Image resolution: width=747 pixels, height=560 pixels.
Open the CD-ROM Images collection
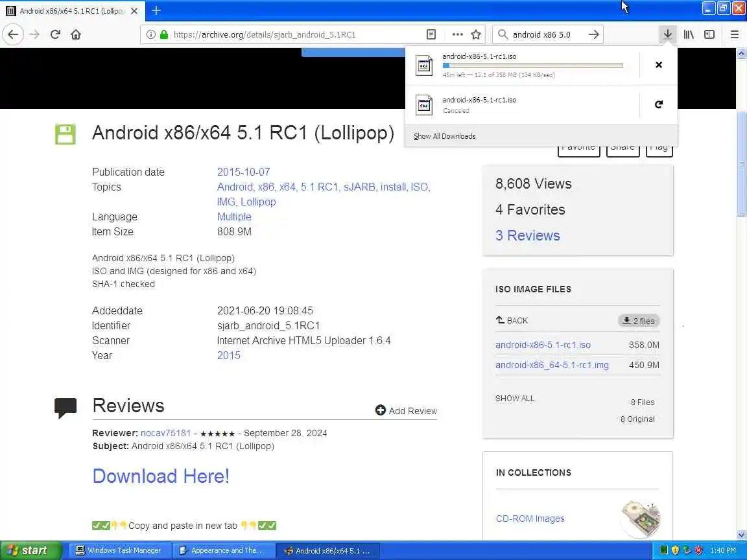coord(530,519)
